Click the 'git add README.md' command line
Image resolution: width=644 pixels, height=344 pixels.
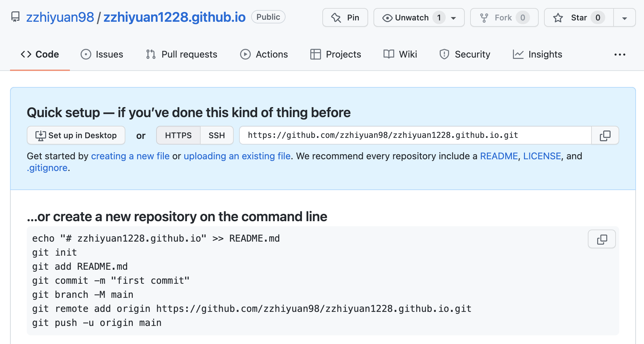(80, 266)
